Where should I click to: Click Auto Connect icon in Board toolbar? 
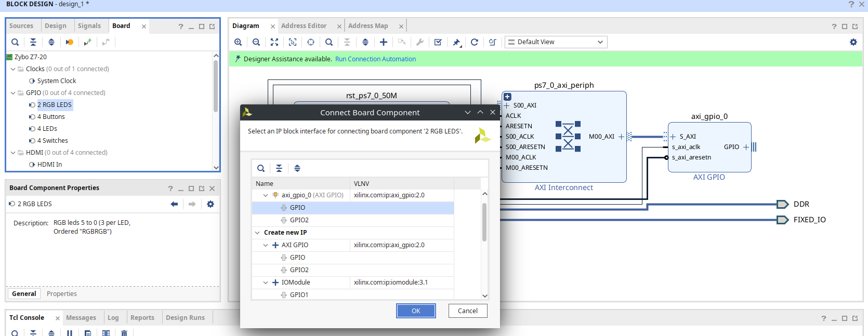click(70, 42)
